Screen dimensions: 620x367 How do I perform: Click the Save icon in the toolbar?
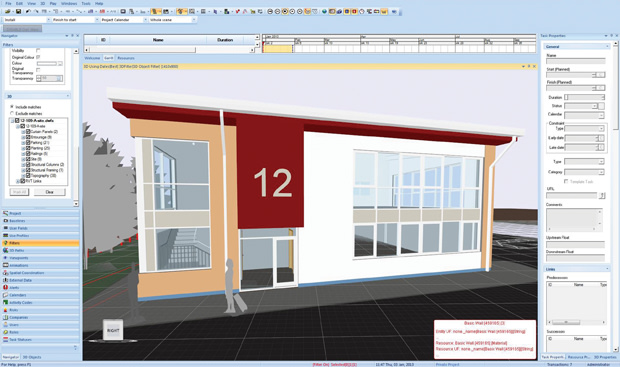[18, 11]
